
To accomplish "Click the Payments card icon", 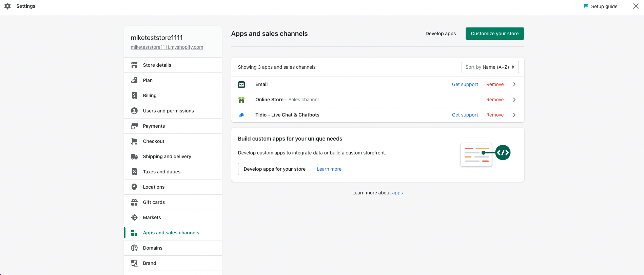I will [x=134, y=126].
